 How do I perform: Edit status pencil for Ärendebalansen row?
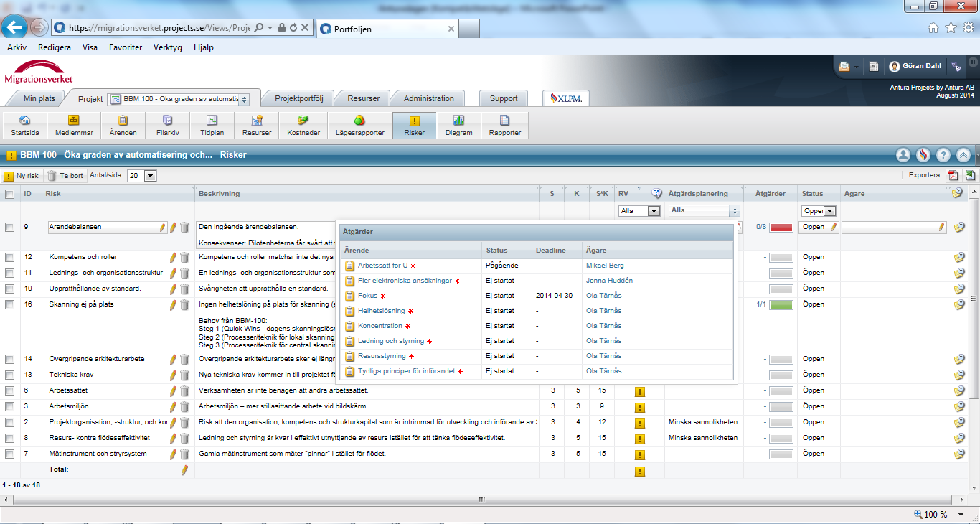[x=834, y=227]
